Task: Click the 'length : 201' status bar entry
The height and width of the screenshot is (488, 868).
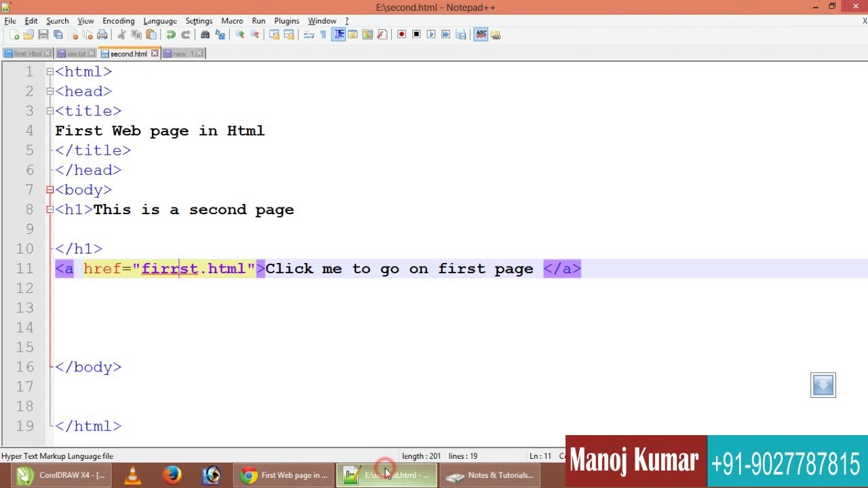Action: click(x=421, y=456)
